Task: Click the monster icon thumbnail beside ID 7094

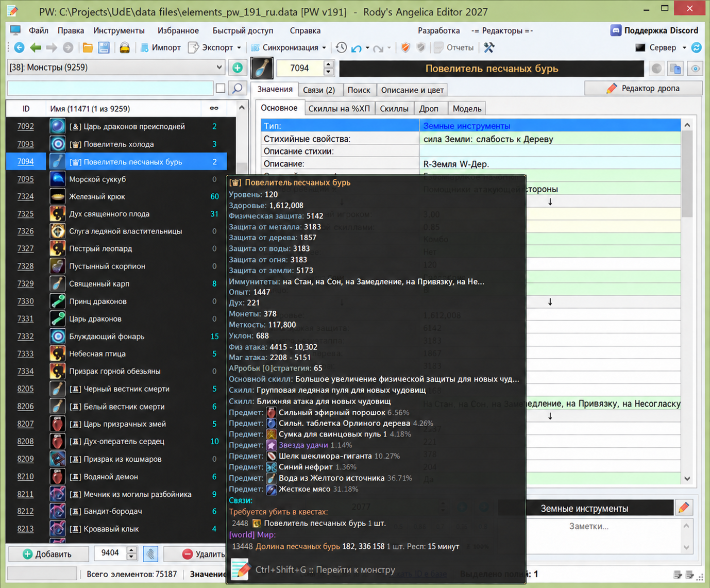Action: 262,68
